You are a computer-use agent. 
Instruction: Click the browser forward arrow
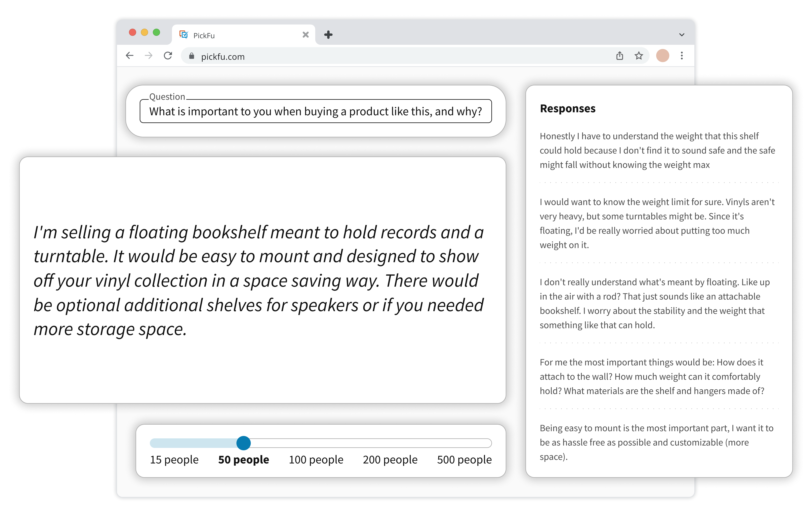pyautogui.click(x=148, y=56)
